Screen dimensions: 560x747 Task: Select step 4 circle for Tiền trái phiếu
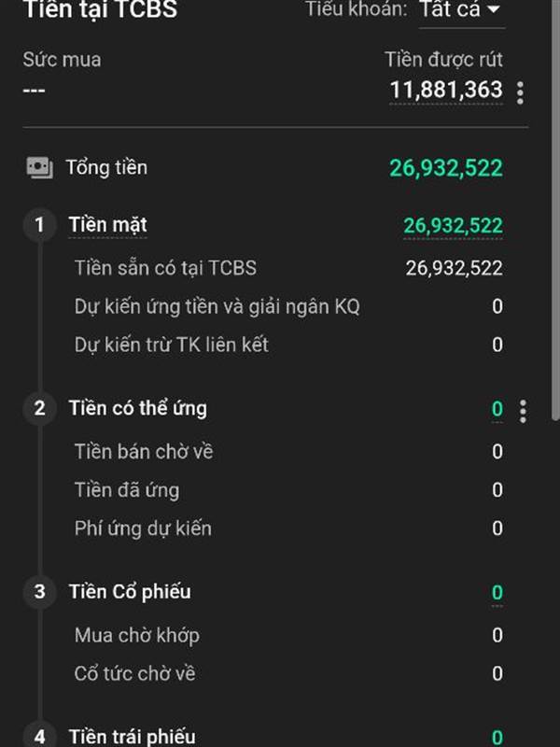[40, 734]
